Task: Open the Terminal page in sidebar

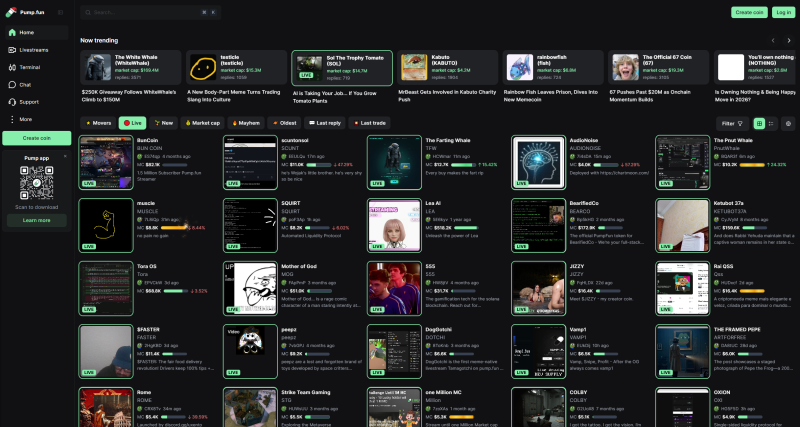Action: [30, 66]
